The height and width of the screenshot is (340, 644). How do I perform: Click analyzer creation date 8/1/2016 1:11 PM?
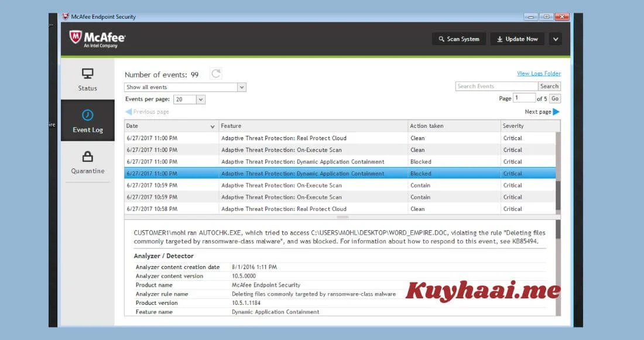click(x=254, y=267)
